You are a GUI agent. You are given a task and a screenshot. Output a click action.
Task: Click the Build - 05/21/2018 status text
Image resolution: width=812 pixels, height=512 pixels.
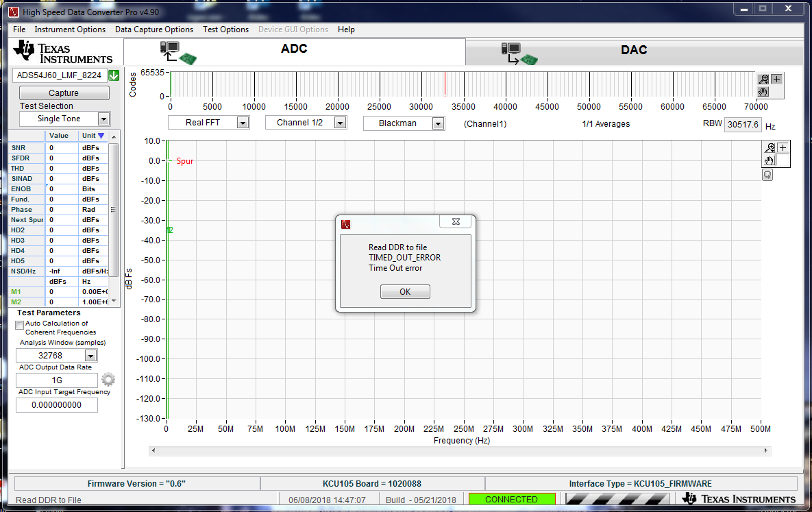point(421,500)
